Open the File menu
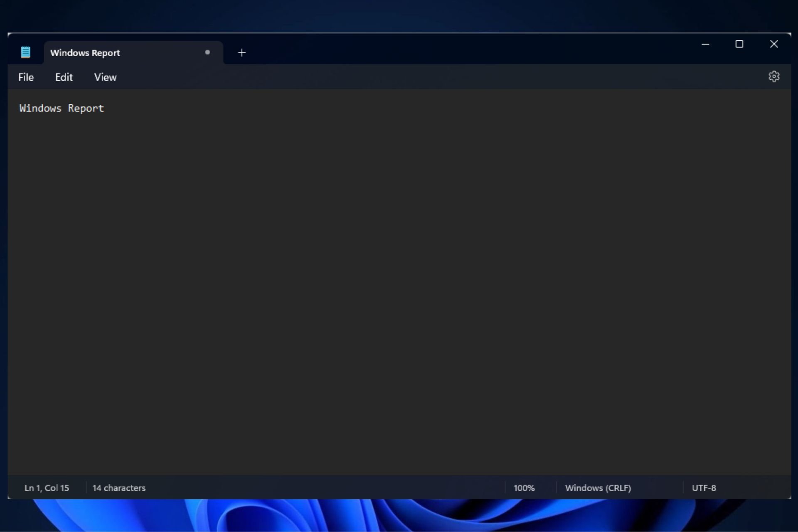 click(25, 77)
